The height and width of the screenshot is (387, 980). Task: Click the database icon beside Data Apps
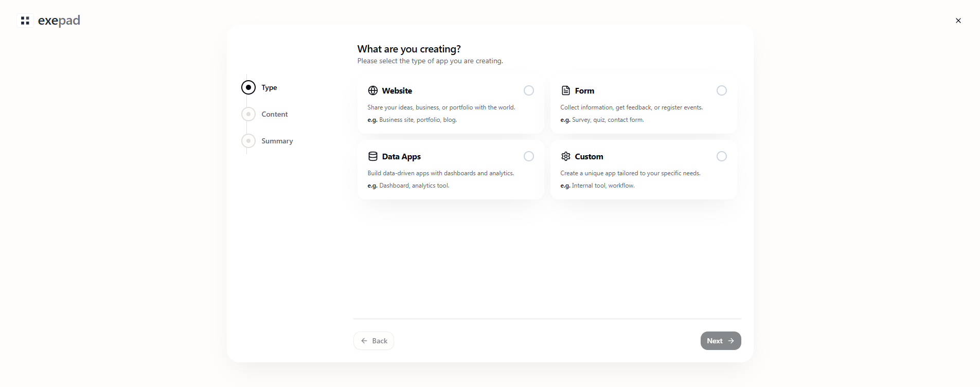pos(373,156)
